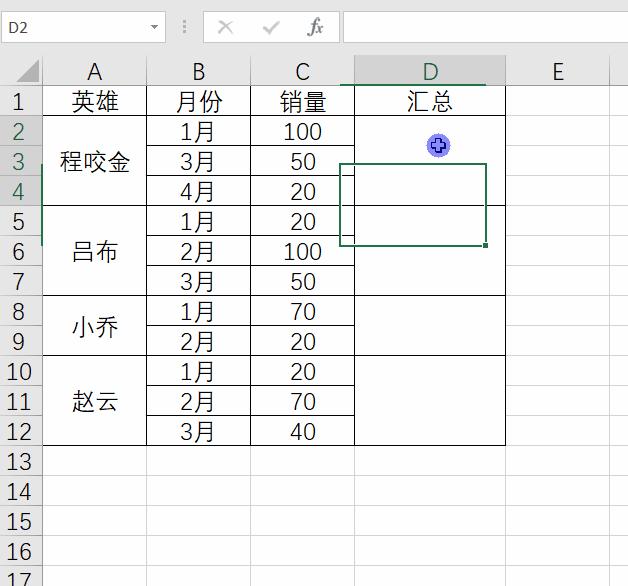This screenshot has height=586, width=628.
Task: Click the formula bar resize dots handle
Action: click(184, 27)
